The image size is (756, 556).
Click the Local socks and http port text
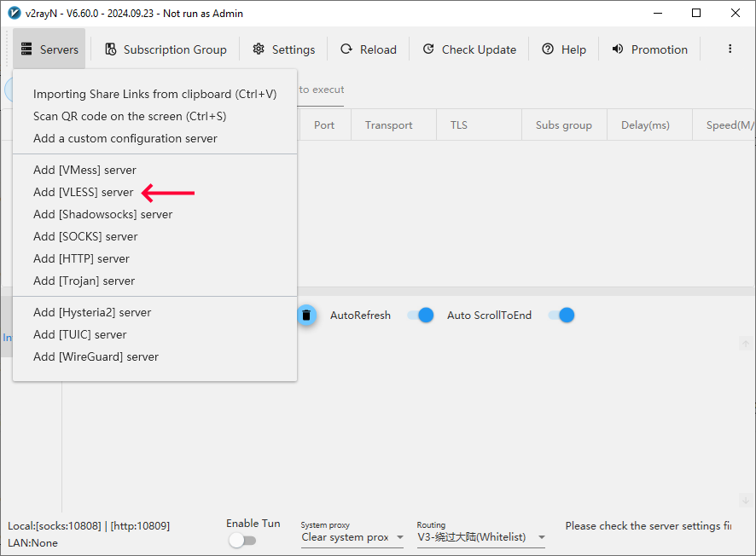coord(89,525)
